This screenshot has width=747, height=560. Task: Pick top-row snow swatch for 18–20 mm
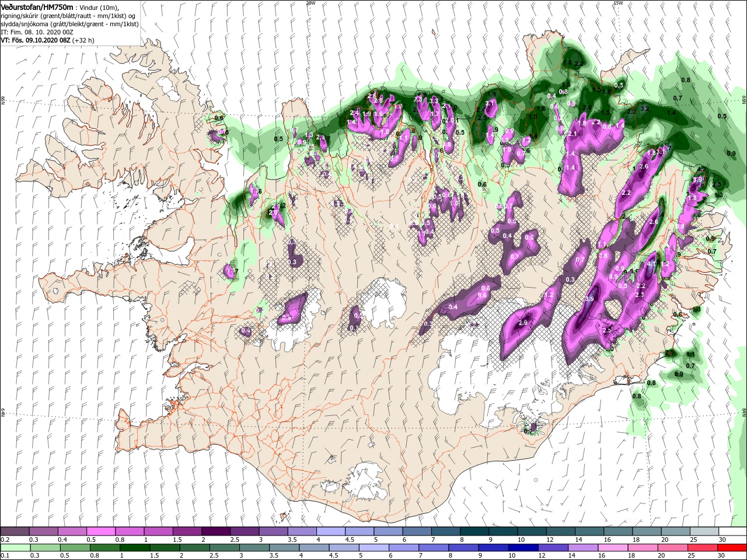coord(646,531)
